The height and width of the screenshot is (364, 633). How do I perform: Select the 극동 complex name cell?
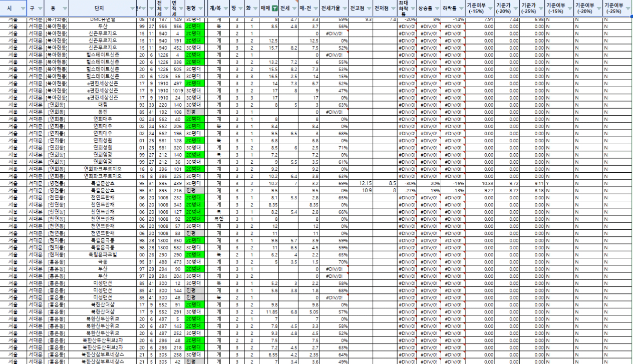click(x=103, y=261)
